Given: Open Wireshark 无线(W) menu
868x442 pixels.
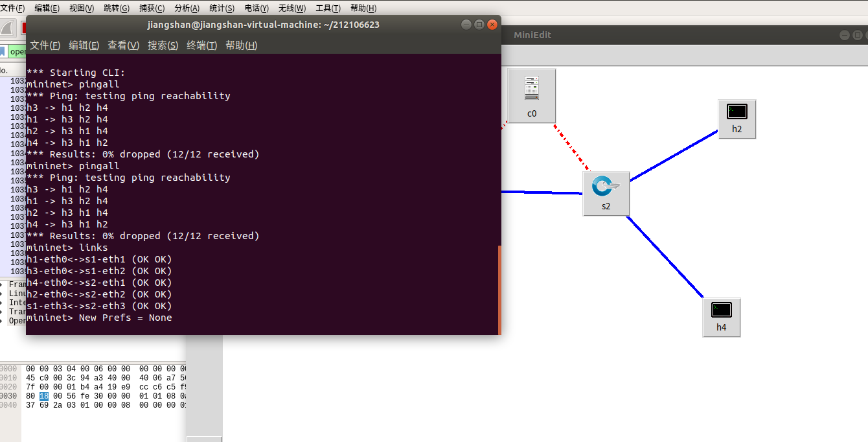Looking at the screenshot, I should click(x=292, y=8).
